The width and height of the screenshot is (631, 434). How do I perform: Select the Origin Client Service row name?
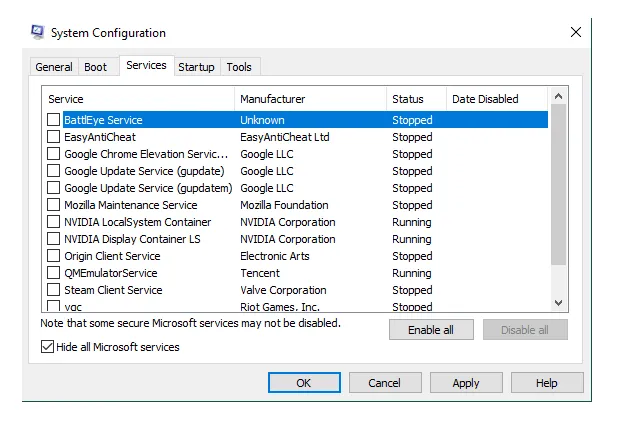[112, 256]
